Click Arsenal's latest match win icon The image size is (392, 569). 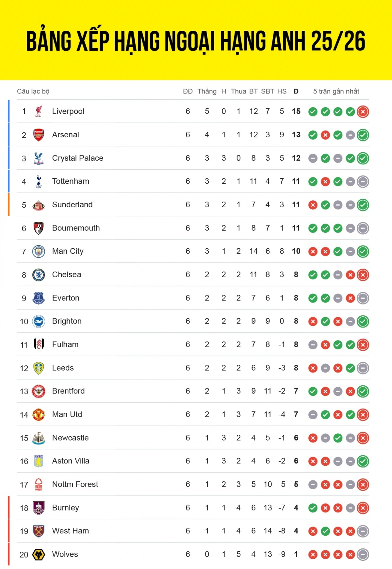[363, 135]
